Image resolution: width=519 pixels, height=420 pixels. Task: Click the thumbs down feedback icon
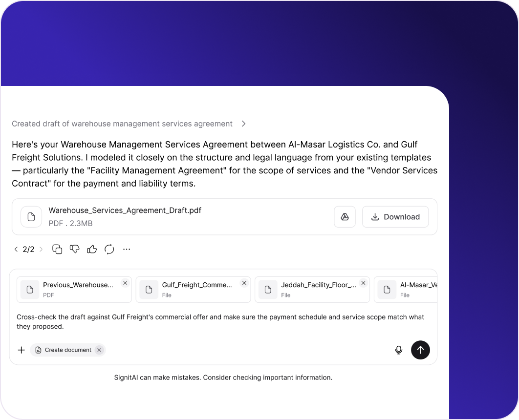click(x=74, y=250)
